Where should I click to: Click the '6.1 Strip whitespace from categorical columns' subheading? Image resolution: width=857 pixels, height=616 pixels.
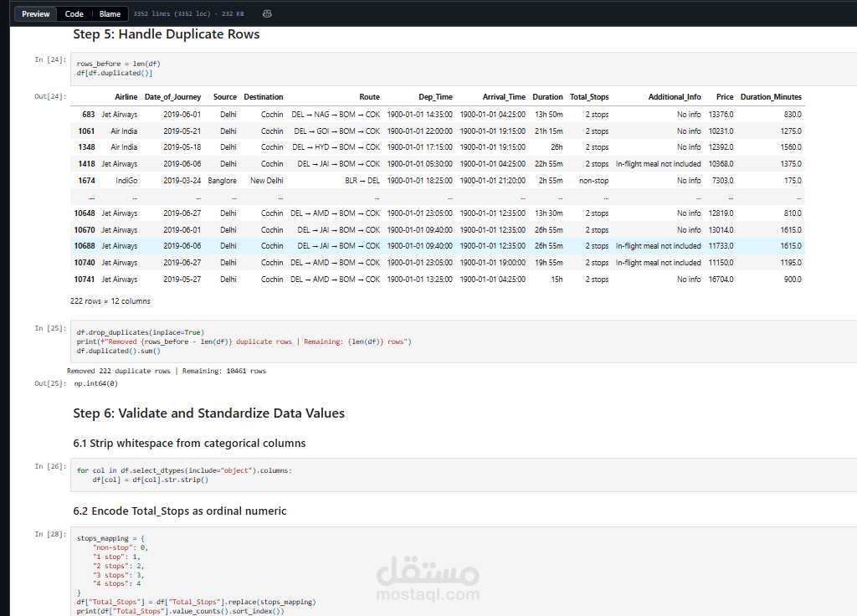point(189,444)
